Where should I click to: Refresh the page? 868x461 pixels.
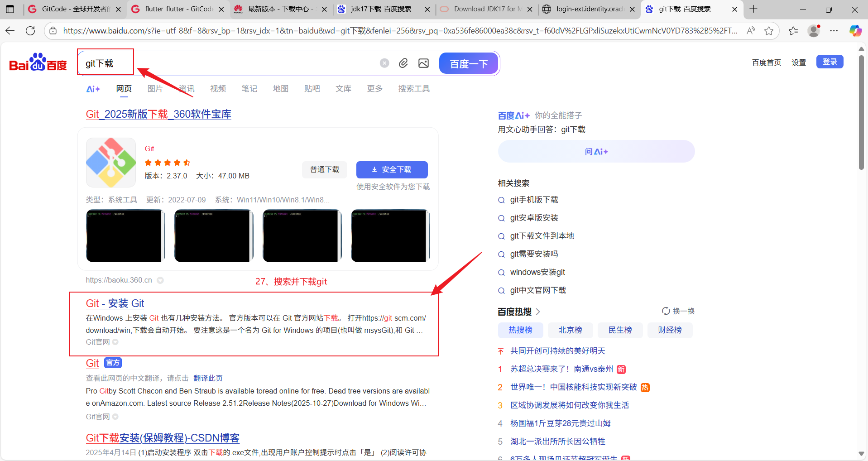coord(30,31)
